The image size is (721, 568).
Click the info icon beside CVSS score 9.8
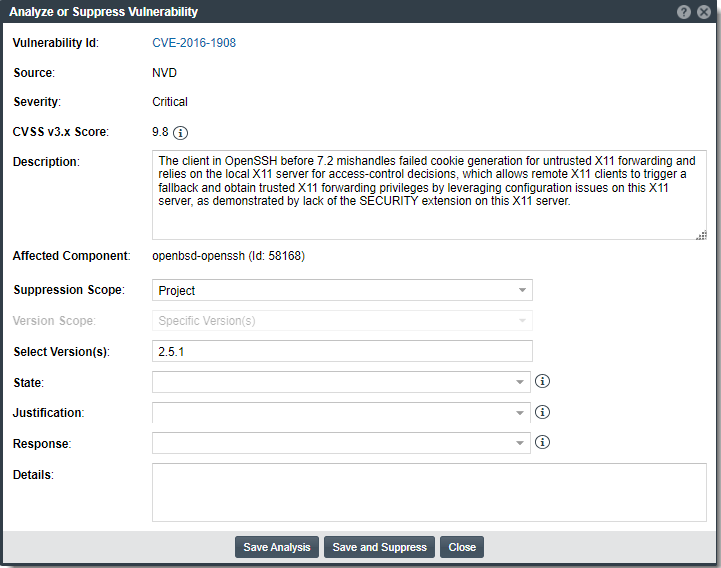tap(181, 132)
